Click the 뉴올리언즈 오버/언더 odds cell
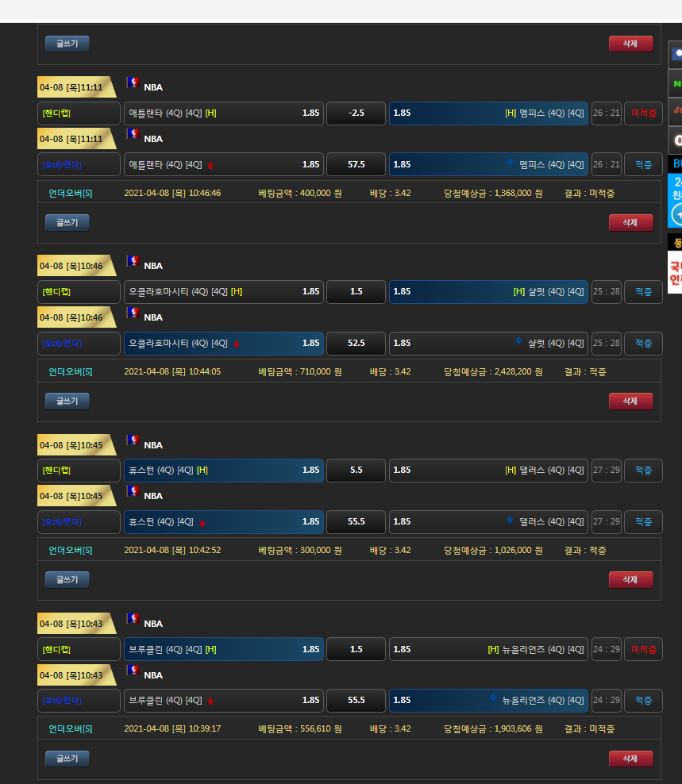 pyautogui.click(x=488, y=701)
